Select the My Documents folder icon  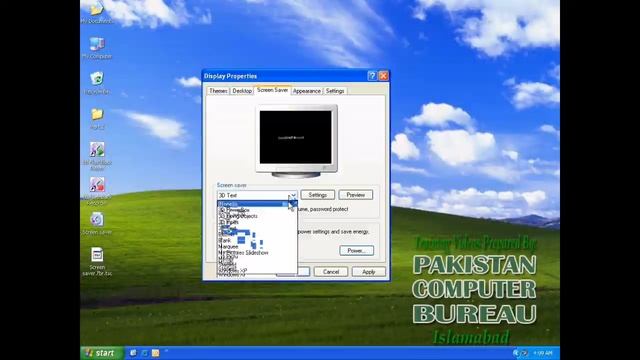coord(97,12)
